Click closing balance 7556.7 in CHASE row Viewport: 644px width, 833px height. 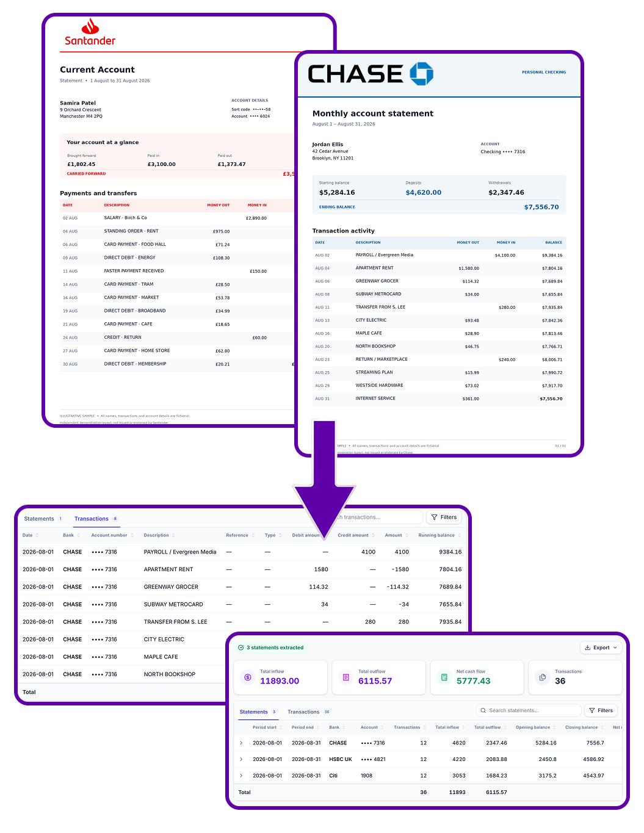(x=595, y=743)
